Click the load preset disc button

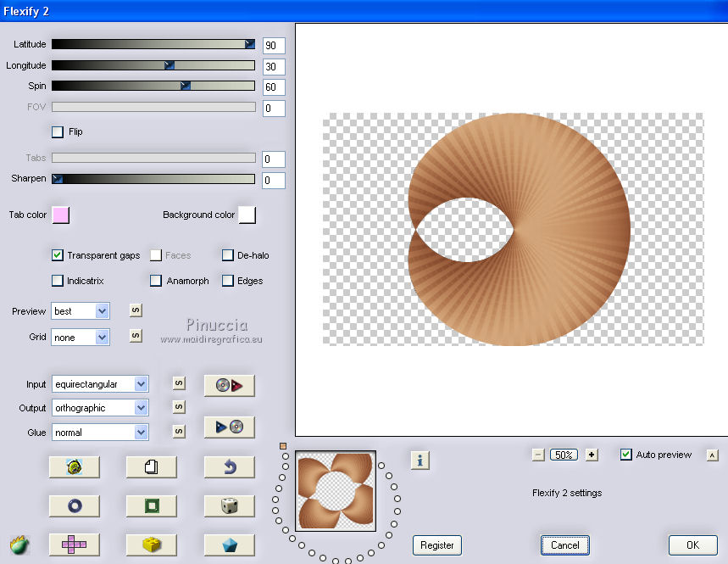pyautogui.click(x=230, y=386)
